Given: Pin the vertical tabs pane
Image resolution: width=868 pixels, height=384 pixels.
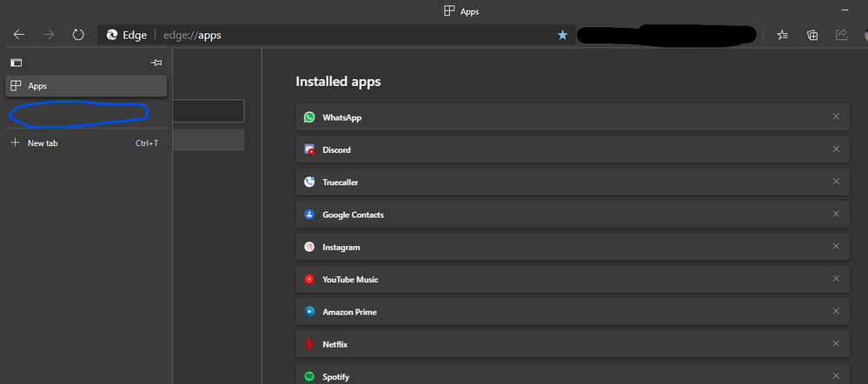Looking at the screenshot, I should pos(156,63).
